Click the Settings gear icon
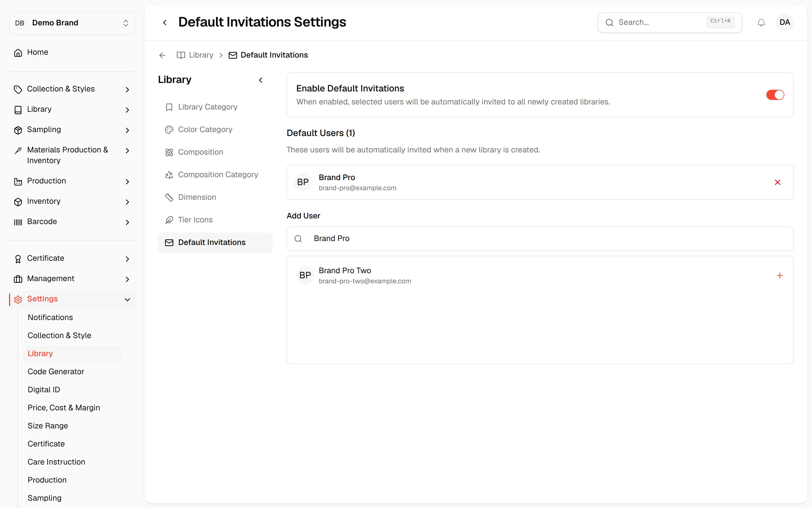 click(18, 299)
